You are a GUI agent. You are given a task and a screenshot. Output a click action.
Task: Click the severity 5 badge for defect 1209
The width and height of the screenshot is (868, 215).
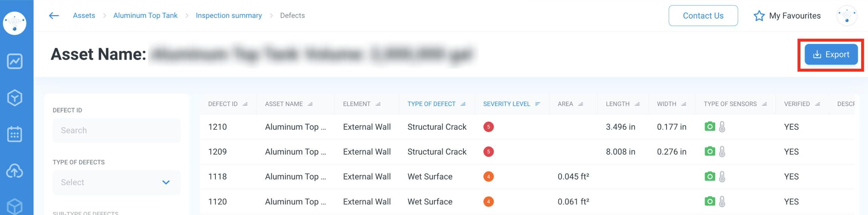pos(488,152)
